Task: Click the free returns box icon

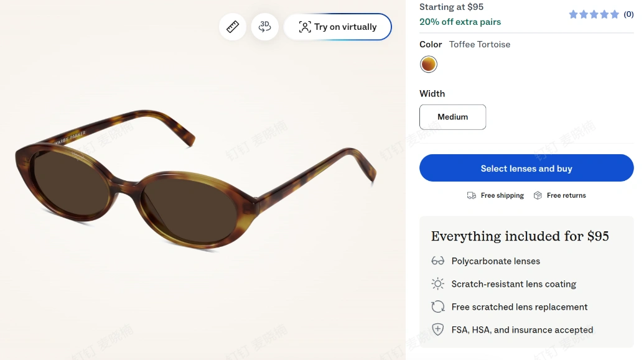Action: (x=538, y=195)
